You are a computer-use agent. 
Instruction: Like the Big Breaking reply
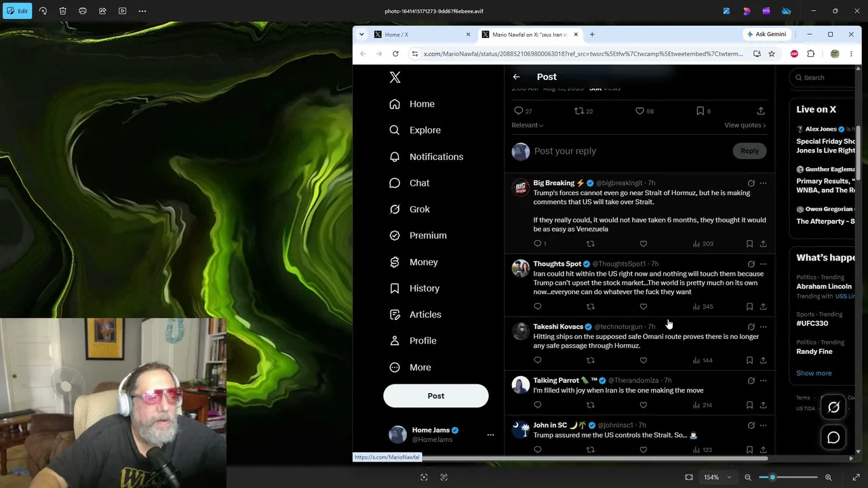[x=644, y=244]
